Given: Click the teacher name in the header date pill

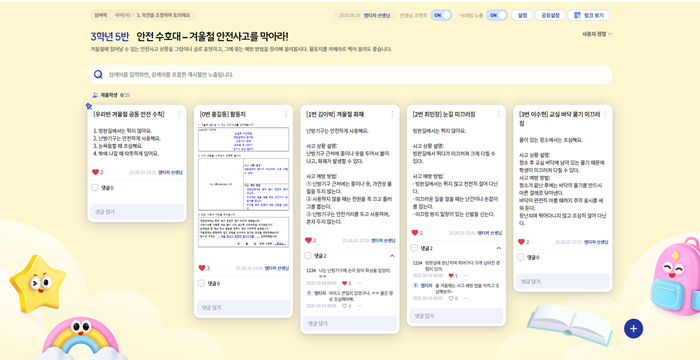Looking at the screenshot, I should coord(377,15).
